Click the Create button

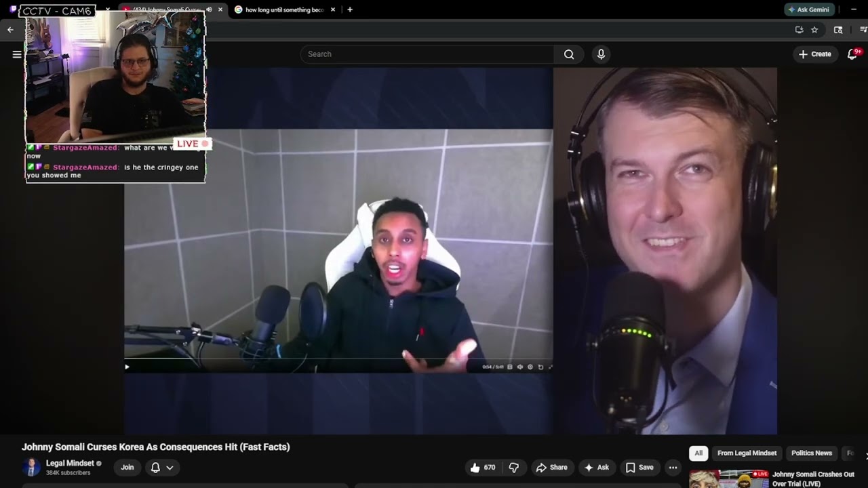click(x=814, y=54)
